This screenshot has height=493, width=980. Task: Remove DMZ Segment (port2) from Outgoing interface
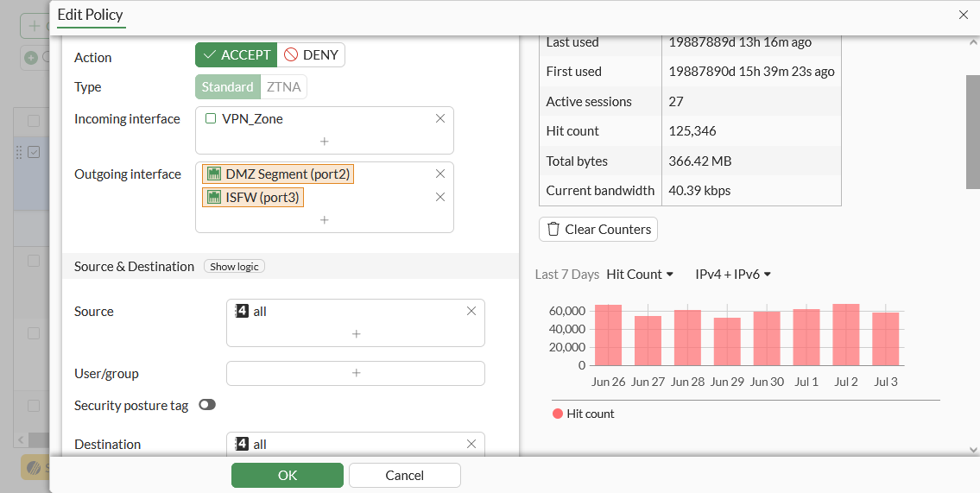[440, 174]
